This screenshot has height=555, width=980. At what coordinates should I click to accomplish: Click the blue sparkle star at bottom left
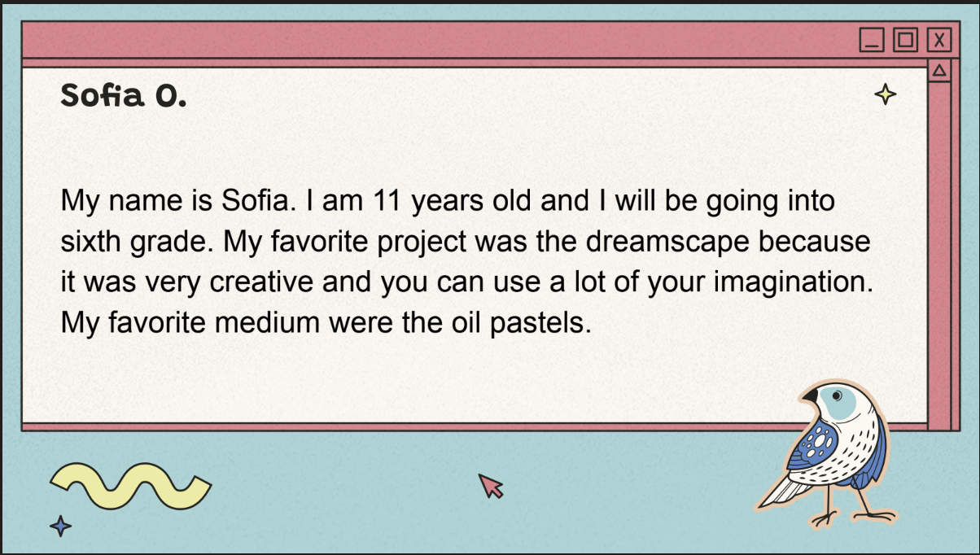pyautogui.click(x=60, y=526)
